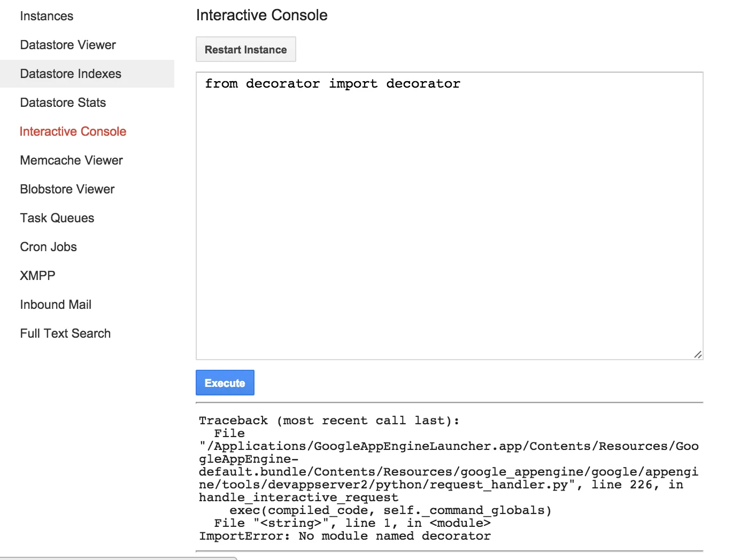Click the empty area of code textarea

pos(449,224)
